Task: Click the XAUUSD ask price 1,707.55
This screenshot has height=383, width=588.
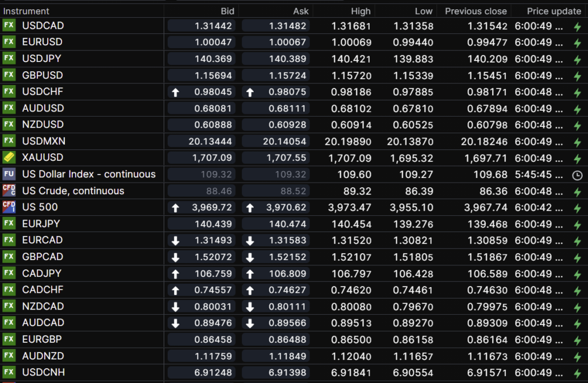Action: (x=276, y=157)
